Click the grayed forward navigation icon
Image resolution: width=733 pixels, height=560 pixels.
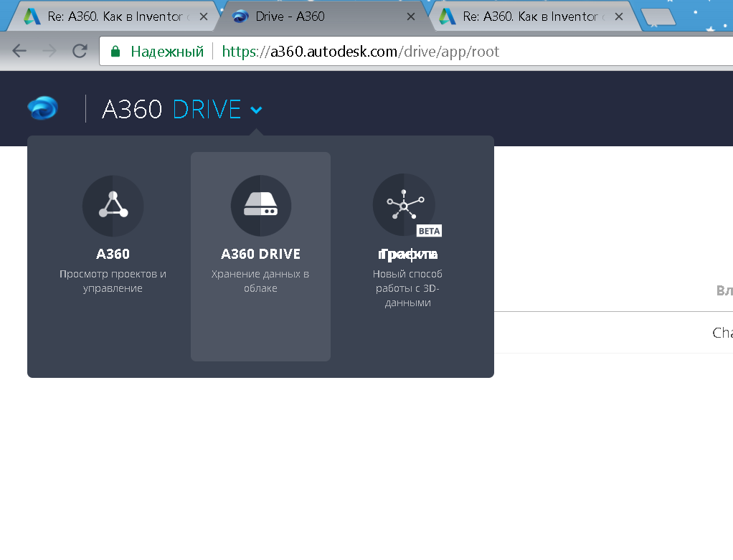click(x=49, y=51)
